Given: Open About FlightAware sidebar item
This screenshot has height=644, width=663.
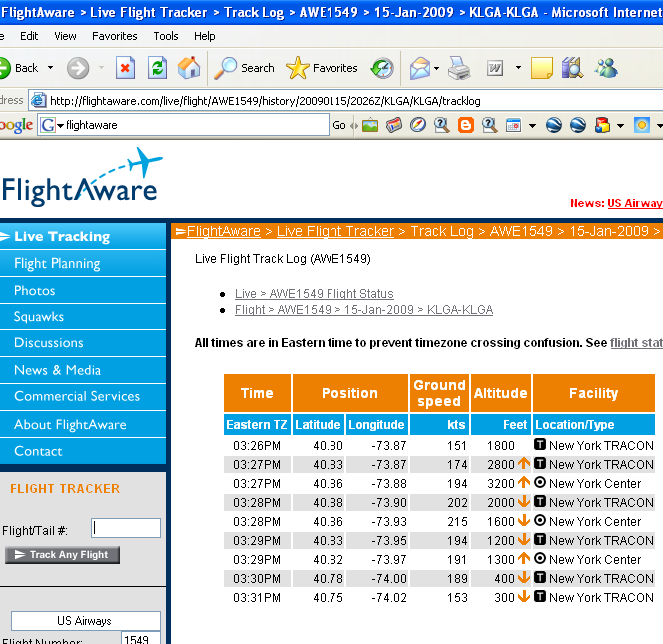Looking at the screenshot, I should 83,424.
